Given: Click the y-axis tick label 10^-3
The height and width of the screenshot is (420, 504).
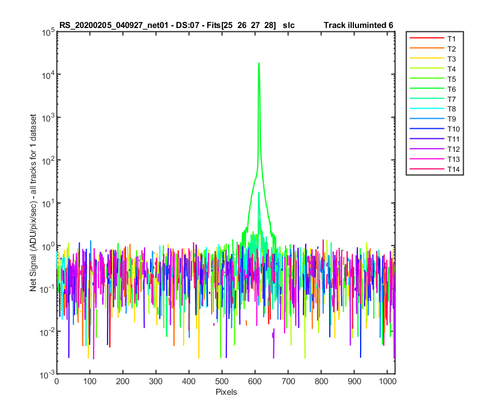Looking at the screenshot, I should (47, 375).
